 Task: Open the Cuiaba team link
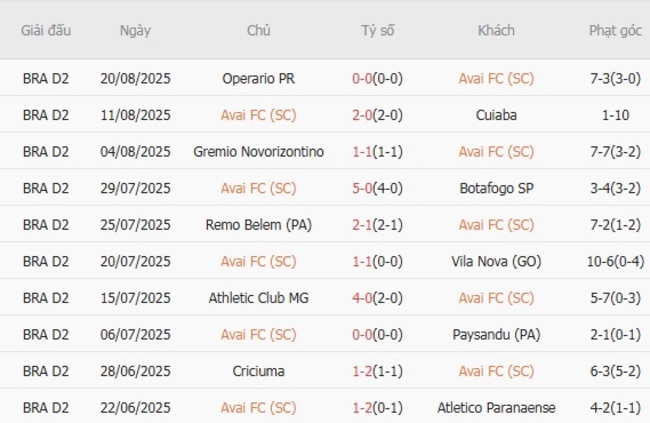coord(496,115)
